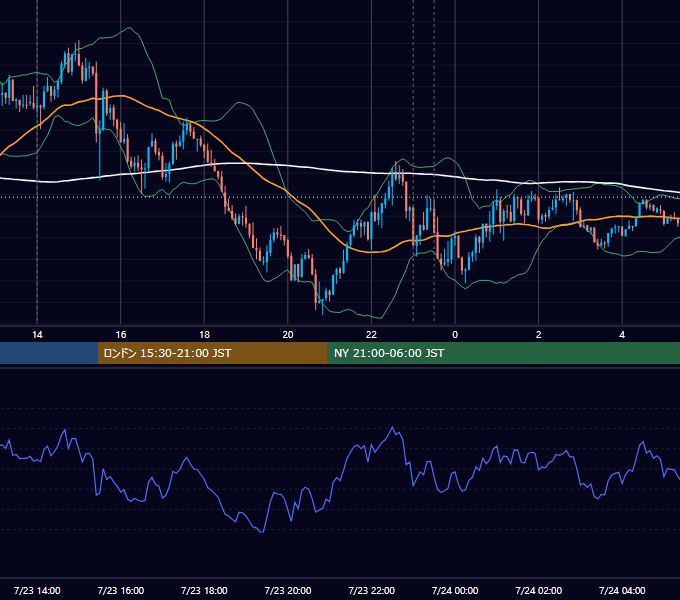
Task: Click the hour label 22 on price chart axis
Action: (x=371, y=335)
